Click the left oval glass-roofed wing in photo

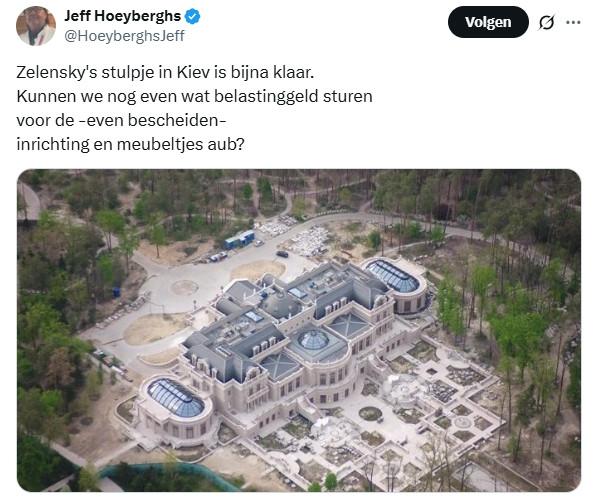pos(176,397)
